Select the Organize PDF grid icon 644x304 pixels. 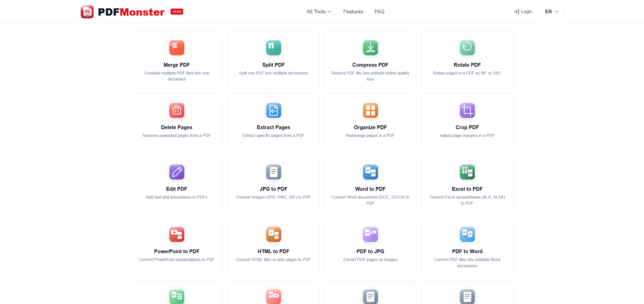point(370,110)
